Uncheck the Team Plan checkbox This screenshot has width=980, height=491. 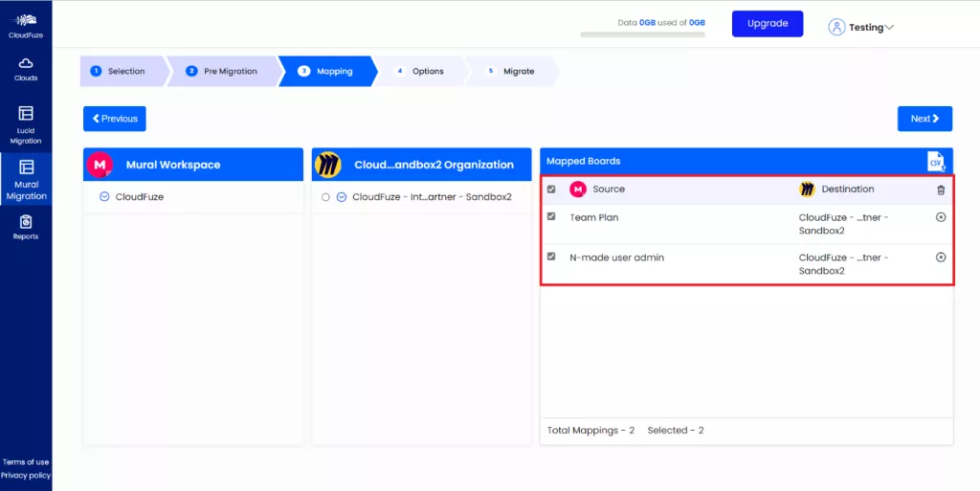(x=551, y=216)
